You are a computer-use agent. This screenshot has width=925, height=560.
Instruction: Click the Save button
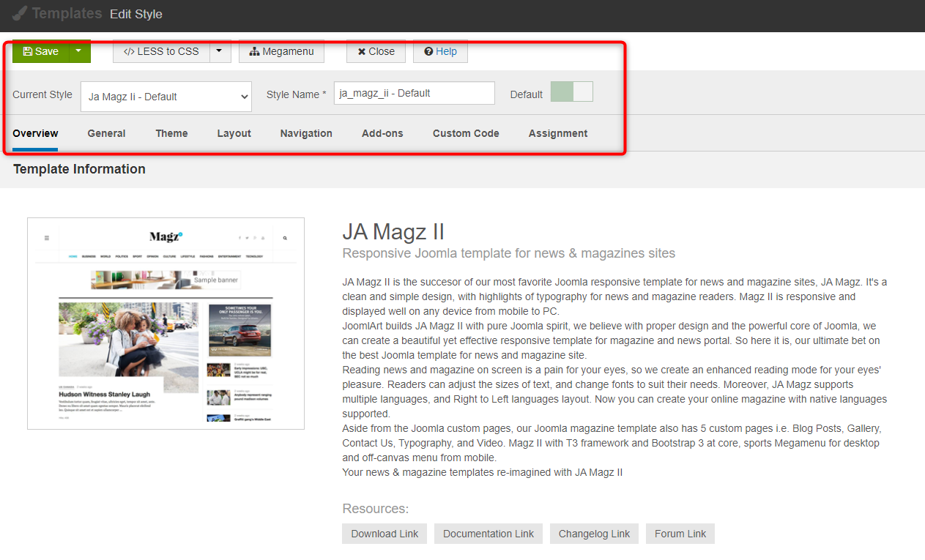coord(41,51)
